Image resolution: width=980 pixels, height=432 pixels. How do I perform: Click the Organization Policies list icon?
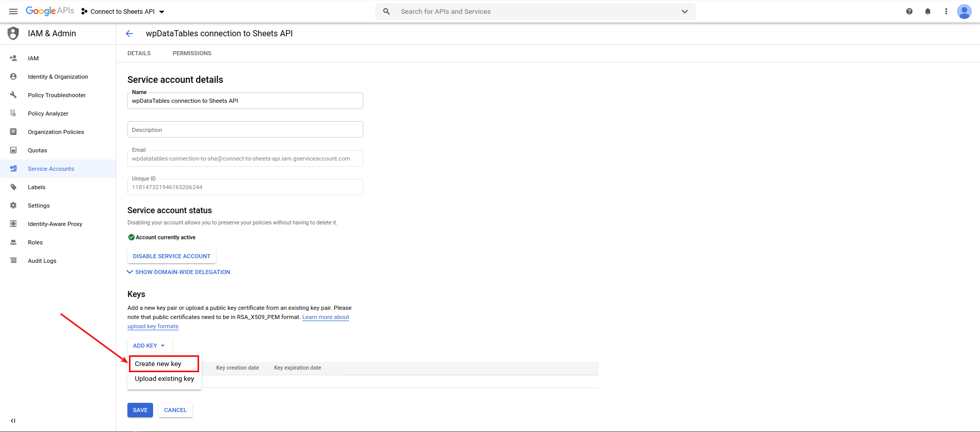click(13, 132)
